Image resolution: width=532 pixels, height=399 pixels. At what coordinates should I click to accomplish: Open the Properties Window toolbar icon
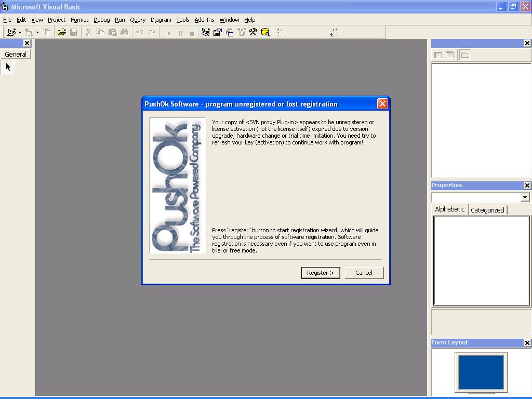[218, 32]
